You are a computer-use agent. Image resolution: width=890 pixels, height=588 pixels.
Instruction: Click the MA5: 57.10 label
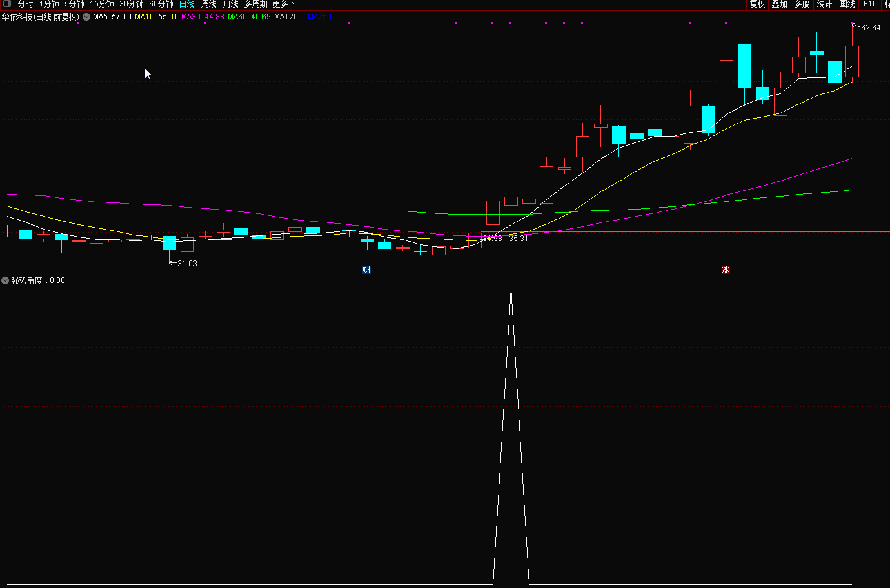click(x=112, y=17)
